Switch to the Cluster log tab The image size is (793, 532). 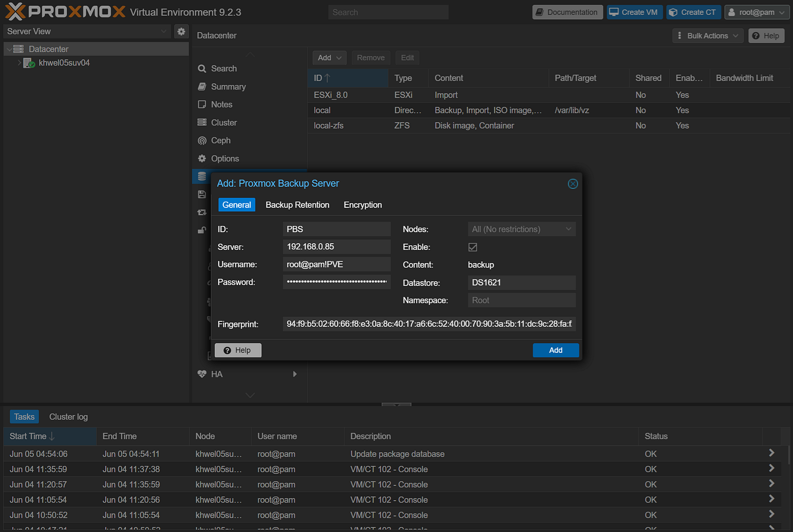tap(69, 417)
